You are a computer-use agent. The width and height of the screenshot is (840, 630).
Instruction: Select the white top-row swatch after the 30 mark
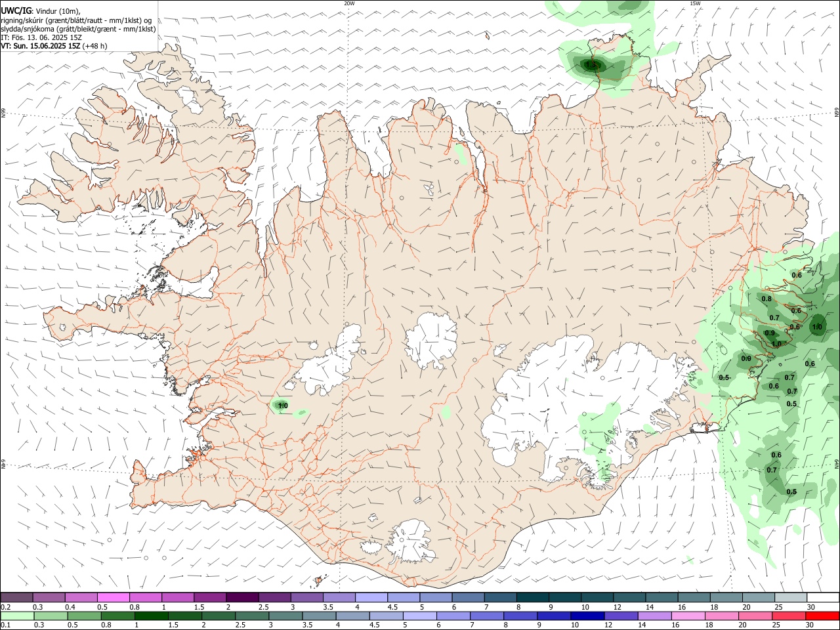(822, 597)
